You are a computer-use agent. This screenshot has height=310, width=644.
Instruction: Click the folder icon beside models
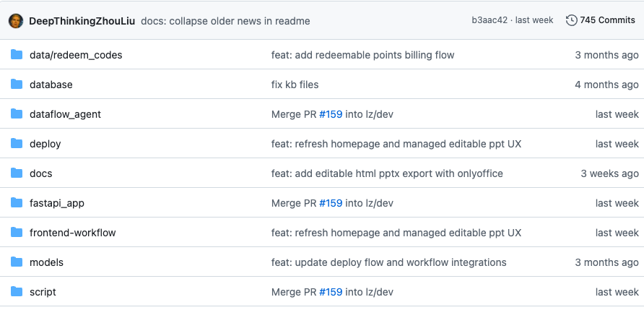pos(17,262)
